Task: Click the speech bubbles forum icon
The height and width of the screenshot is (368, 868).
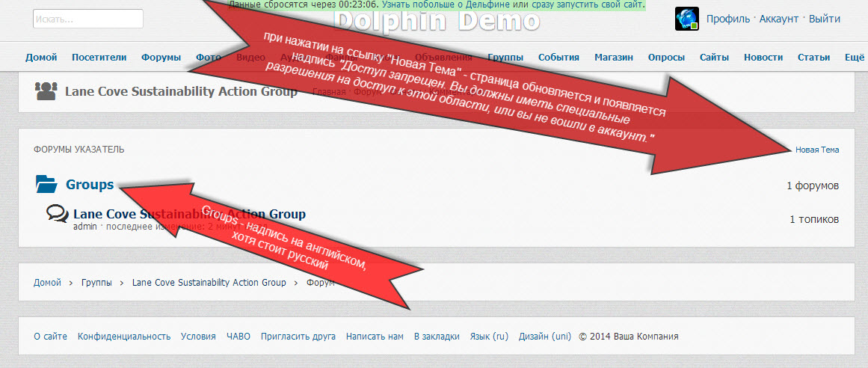Action: 58,213
